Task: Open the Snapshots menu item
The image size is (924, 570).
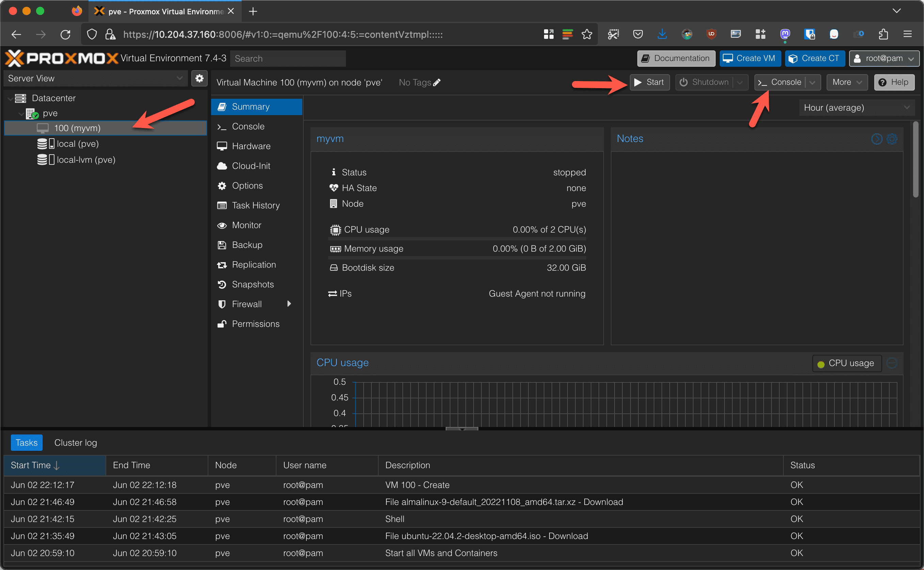Action: coord(256,284)
